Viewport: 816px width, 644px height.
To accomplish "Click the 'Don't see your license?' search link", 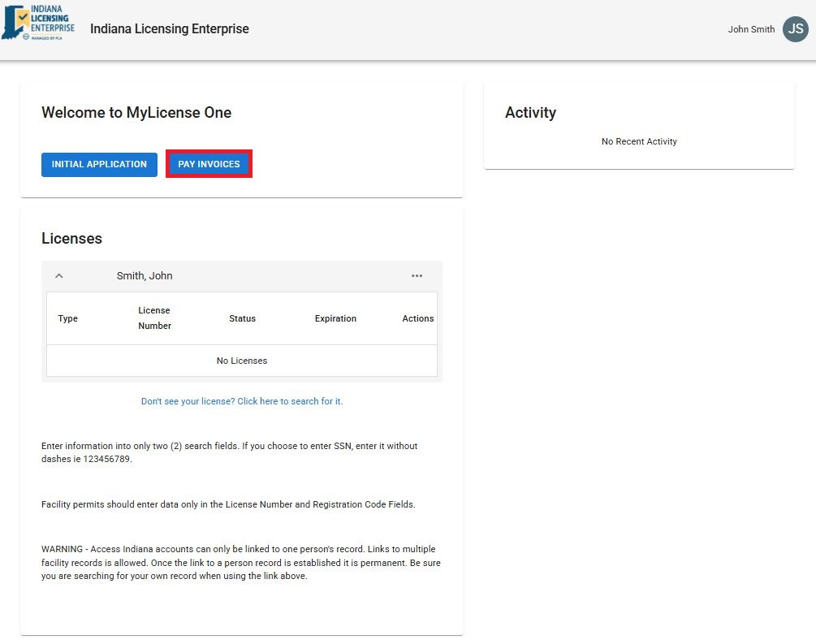I will tap(242, 401).
